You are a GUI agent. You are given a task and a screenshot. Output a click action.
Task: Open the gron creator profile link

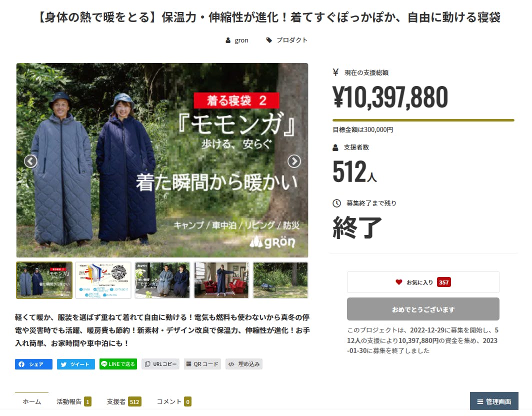coord(237,40)
